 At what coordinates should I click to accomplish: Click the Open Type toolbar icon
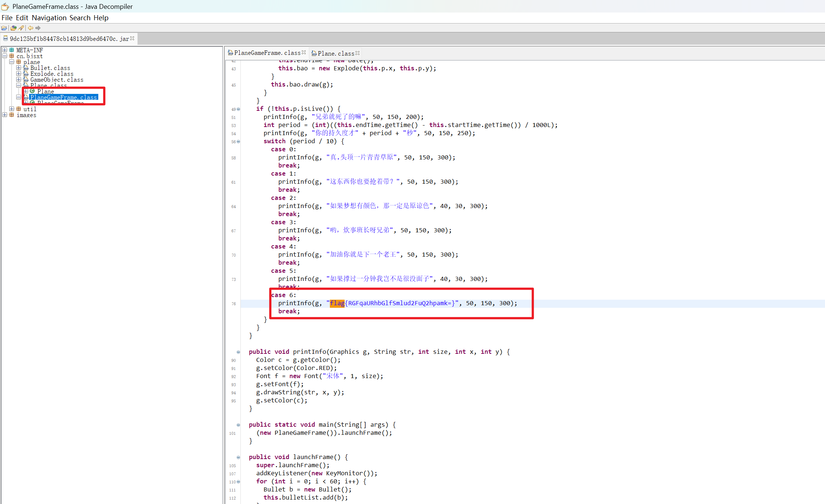coord(13,28)
